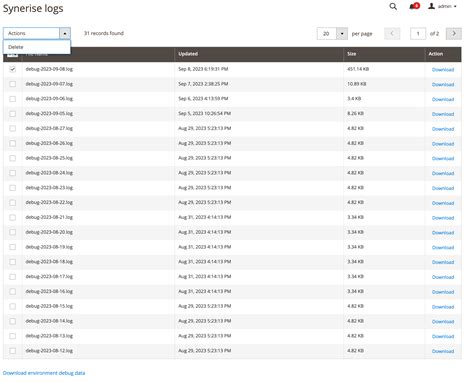
Task: Check debug-2023-08-20.log checkbox
Action: [x=13, y=232]
